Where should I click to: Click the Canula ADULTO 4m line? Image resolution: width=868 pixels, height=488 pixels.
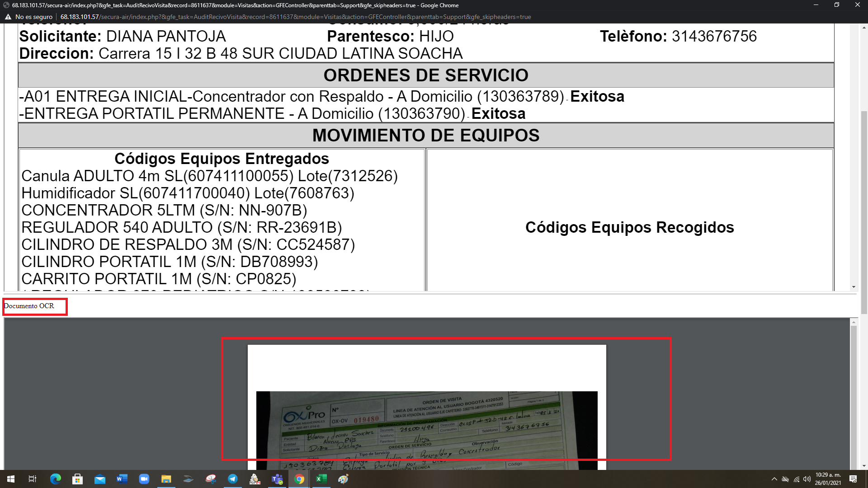tap(210, 176)
